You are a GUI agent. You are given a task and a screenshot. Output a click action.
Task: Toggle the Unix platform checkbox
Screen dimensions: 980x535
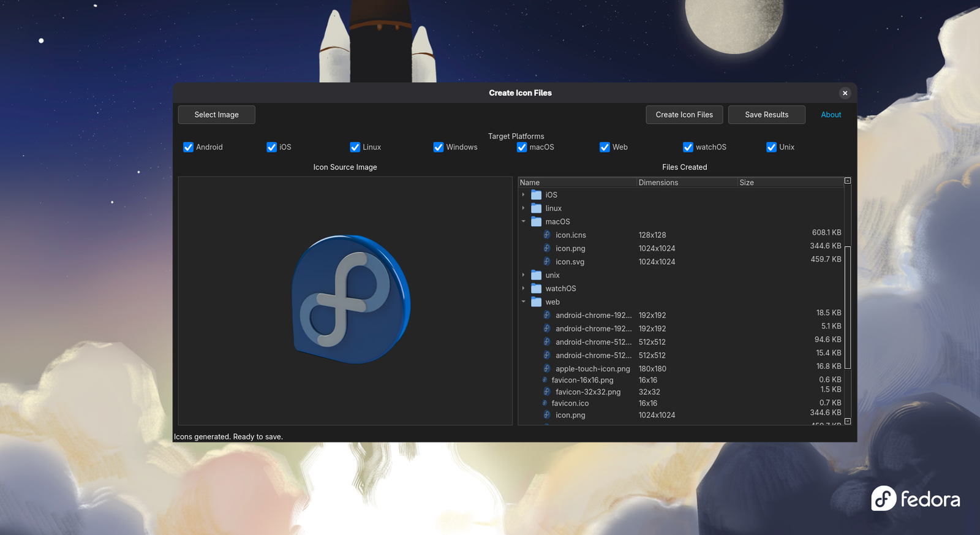point(771,147)
